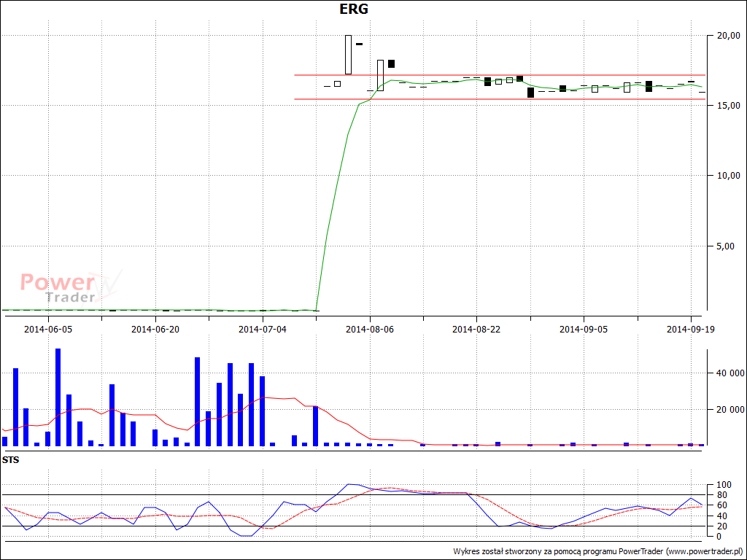747x560 pixels.
Task: Click the ERG chart title
Action: [354, 9]
